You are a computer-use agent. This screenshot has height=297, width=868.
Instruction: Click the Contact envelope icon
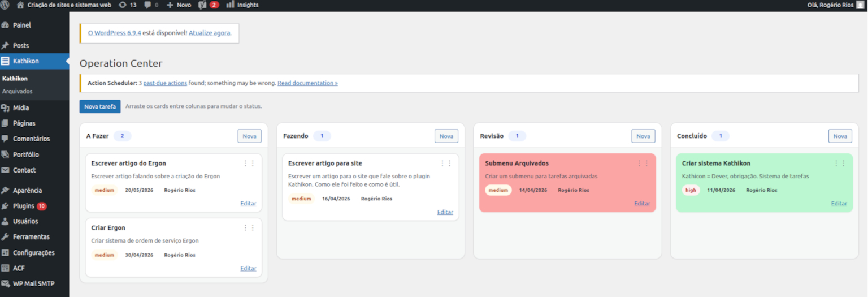click(5, 170)
